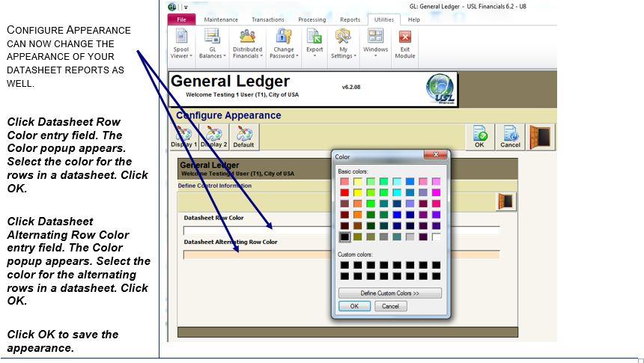Expand the Export dropdown arrow

(x=315, y=56)
